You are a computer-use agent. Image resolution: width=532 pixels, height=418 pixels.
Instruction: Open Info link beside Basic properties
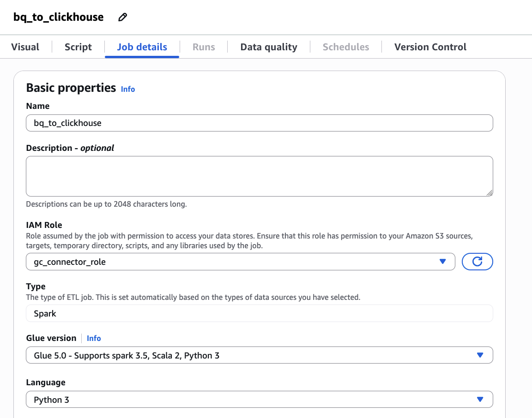(x=128, y=89)
